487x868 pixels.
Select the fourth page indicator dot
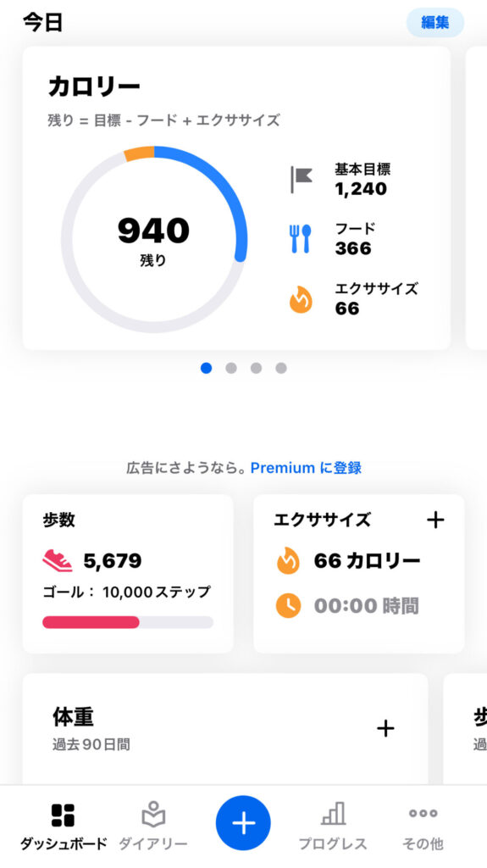281,368
